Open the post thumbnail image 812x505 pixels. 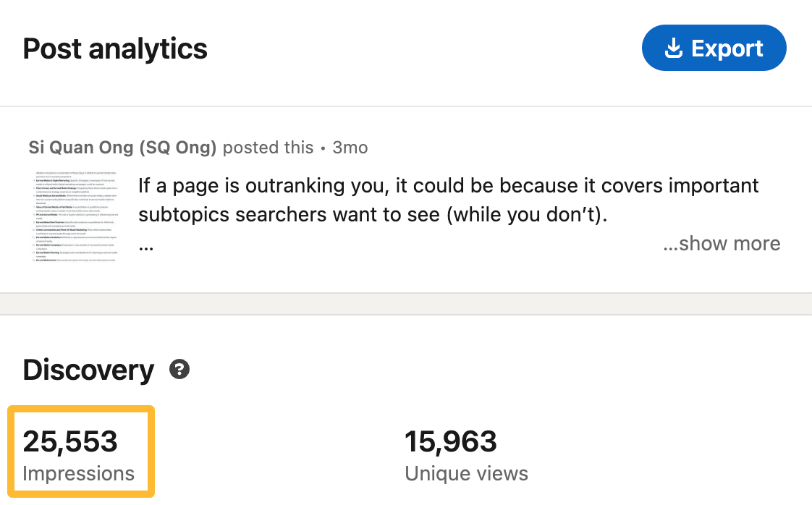coord(76,215)
